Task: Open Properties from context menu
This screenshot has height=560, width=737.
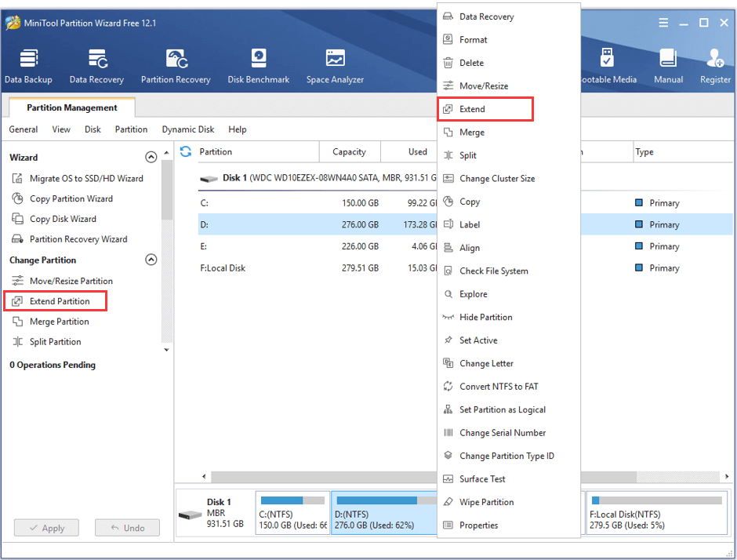Action: (x=509, y=525)
